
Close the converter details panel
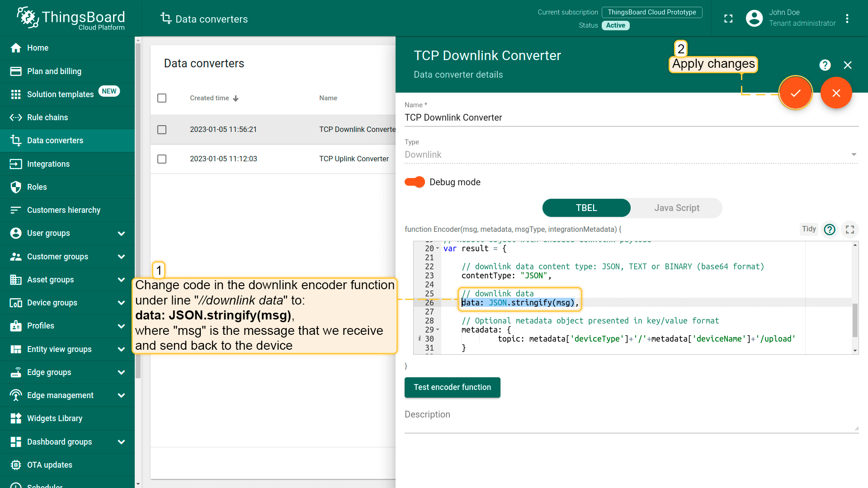(848, 65)
